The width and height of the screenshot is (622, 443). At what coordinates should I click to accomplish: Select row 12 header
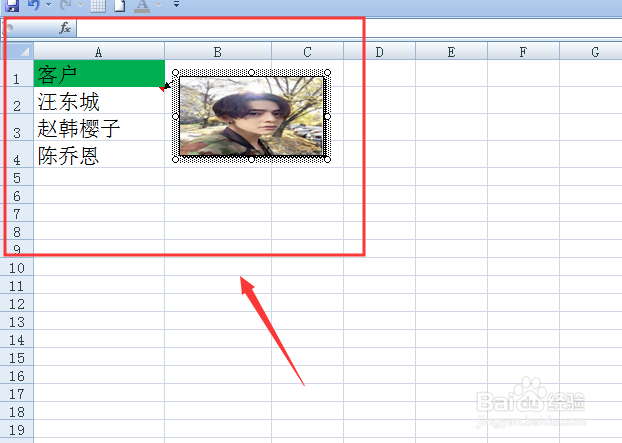click(17, 303)
